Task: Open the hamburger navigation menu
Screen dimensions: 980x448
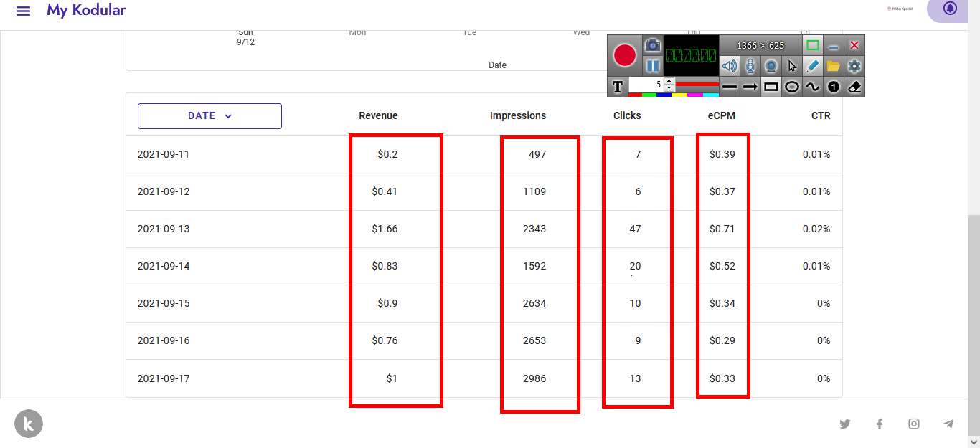Action: (24, 11)
